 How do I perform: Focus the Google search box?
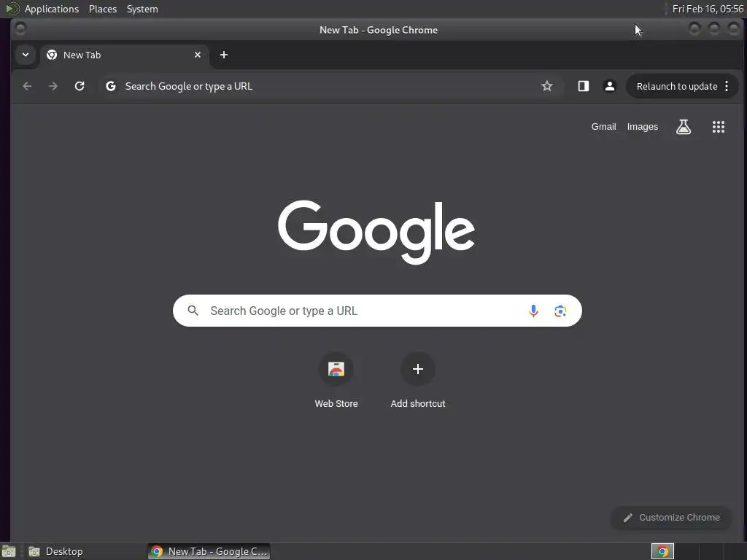pyautogui.click(x=377, y=311)
